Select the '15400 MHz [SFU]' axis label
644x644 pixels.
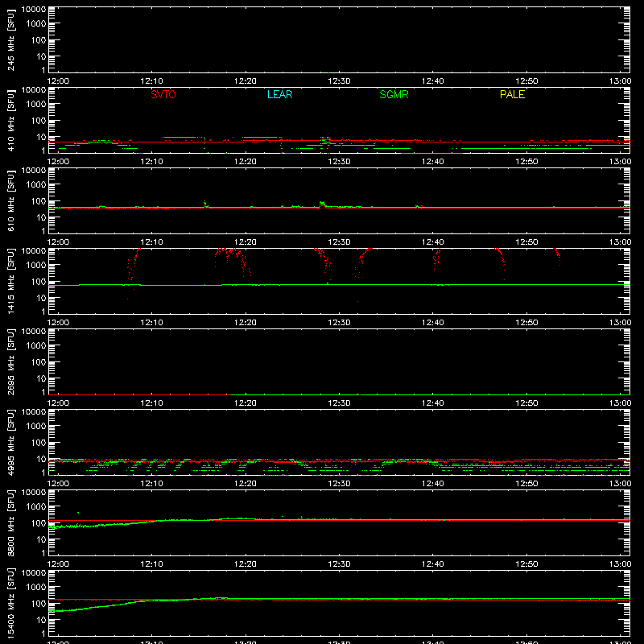click(10, 603)
